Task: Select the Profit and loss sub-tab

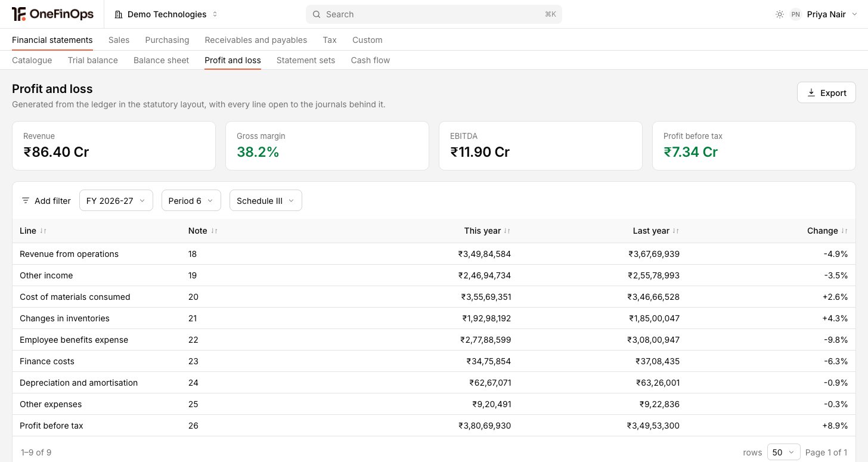Action: pyautogui.click(x=232, y=60)
